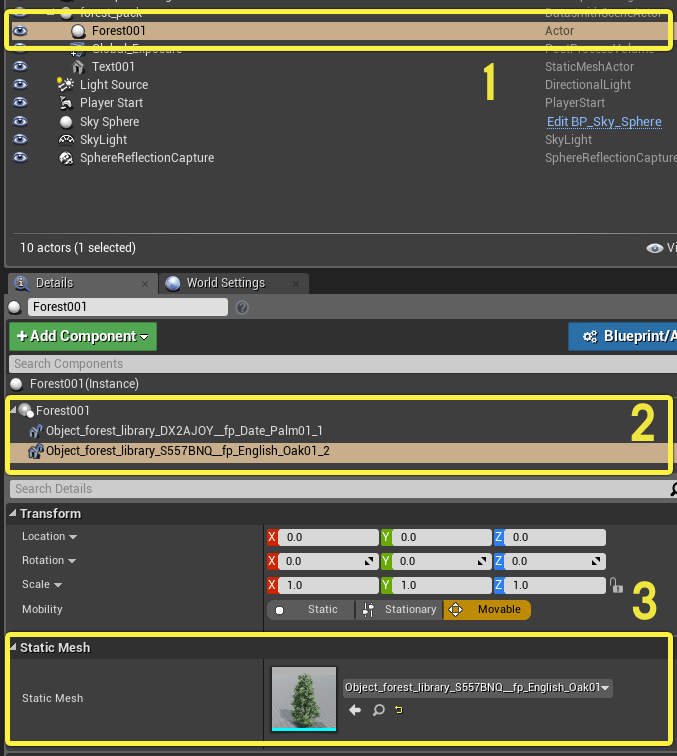Click help question mark beside Forest001 name
The width and height of the screenshot is (677, 756).
[x=242, y=307]
